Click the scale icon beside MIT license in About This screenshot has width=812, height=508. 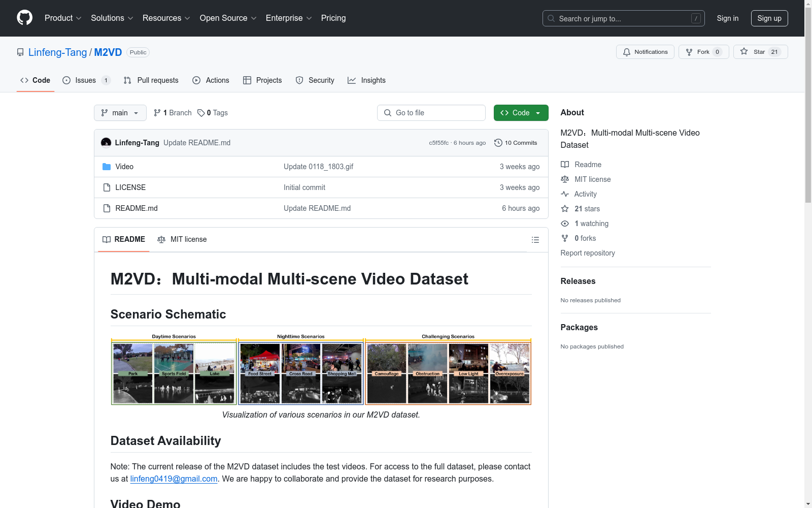click(x=565, y=179)
